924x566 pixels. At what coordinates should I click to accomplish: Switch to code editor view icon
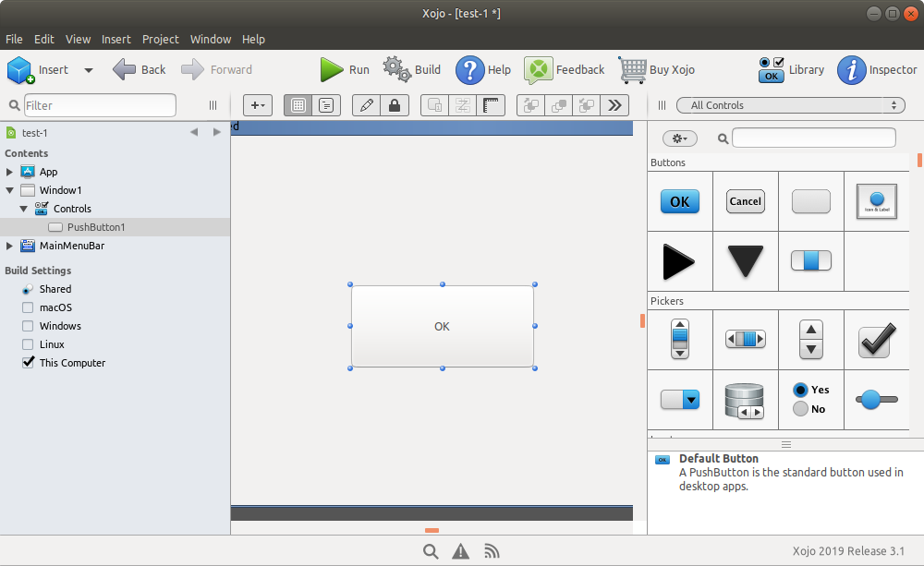(326, 105)
